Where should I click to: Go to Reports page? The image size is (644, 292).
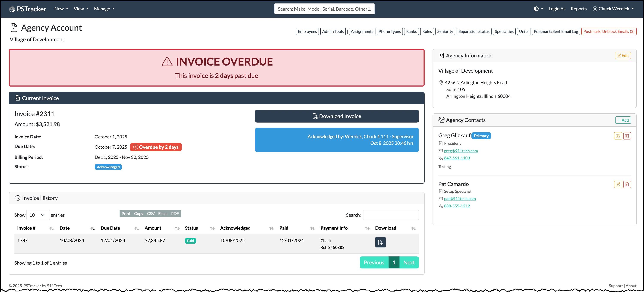point(579,9)
